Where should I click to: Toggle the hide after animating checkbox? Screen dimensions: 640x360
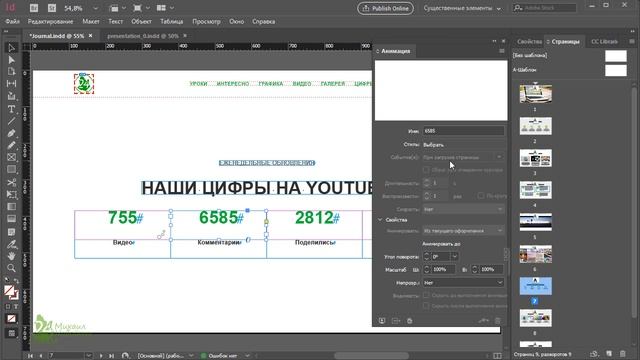(x=426, y=305)
